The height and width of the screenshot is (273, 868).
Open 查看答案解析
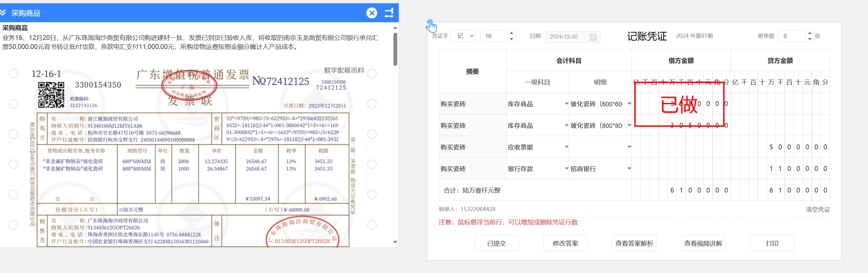coord(634,243)
